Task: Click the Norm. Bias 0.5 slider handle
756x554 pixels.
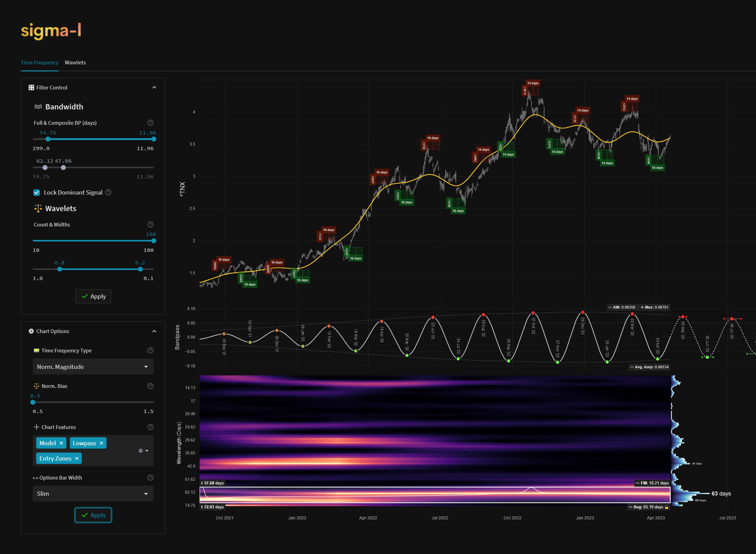Action: click(33, 402)
